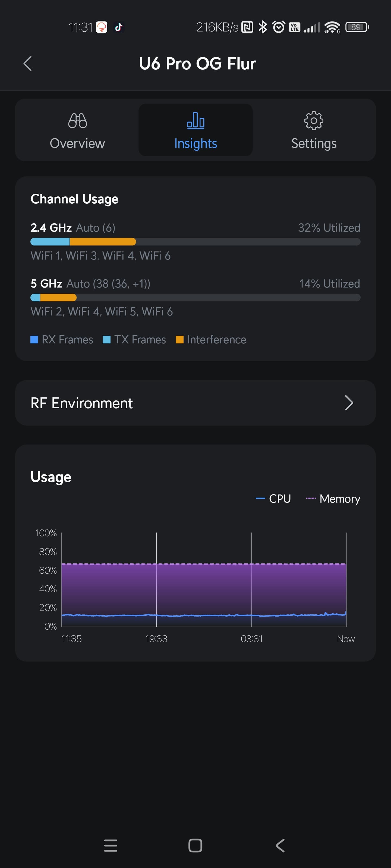
Task: Toggle the Memory series legend
Action: 333,499
